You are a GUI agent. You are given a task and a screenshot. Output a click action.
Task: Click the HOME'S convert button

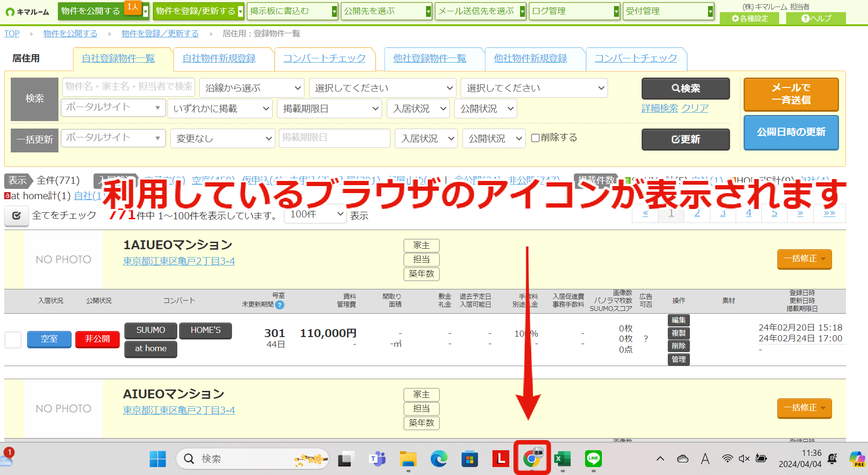[x=205, y=330]
